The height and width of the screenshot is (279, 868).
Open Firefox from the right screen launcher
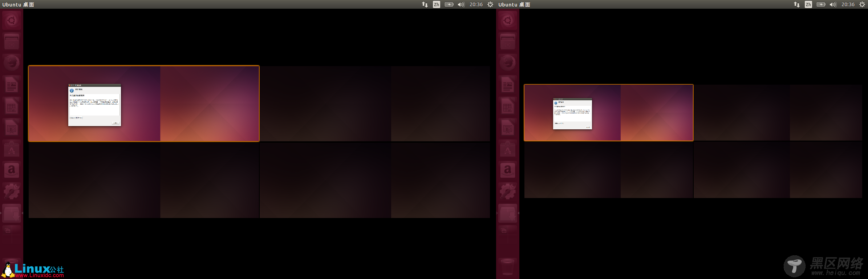508,63
